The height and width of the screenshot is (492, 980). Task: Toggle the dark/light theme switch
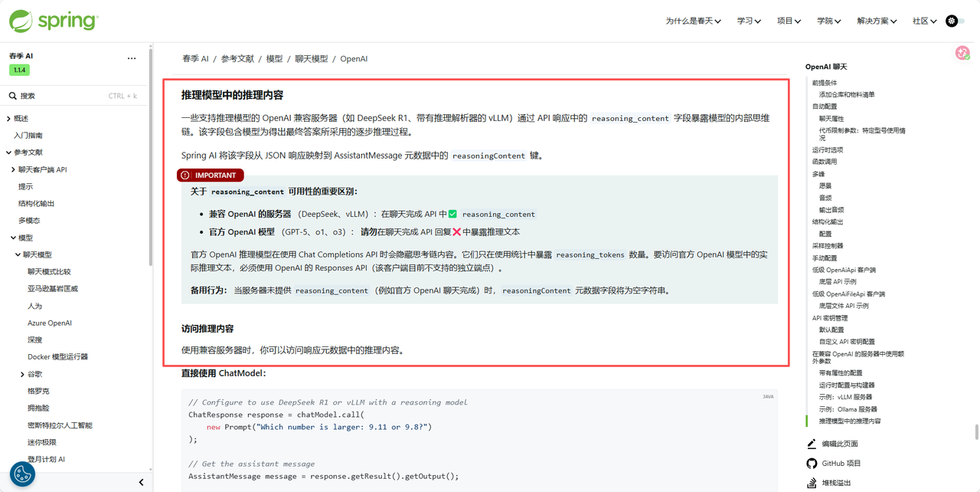click(955, 21)
